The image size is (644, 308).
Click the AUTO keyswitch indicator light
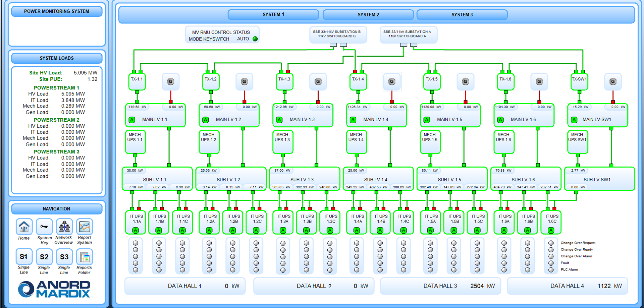pos(255,39)
